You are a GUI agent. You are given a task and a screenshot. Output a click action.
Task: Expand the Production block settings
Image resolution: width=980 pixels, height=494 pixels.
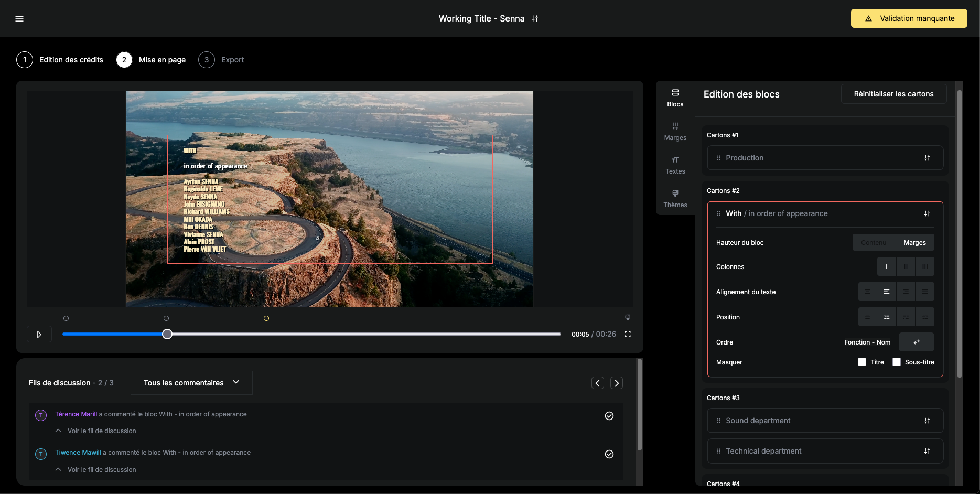pyautogui.click(x=927, y=158)
